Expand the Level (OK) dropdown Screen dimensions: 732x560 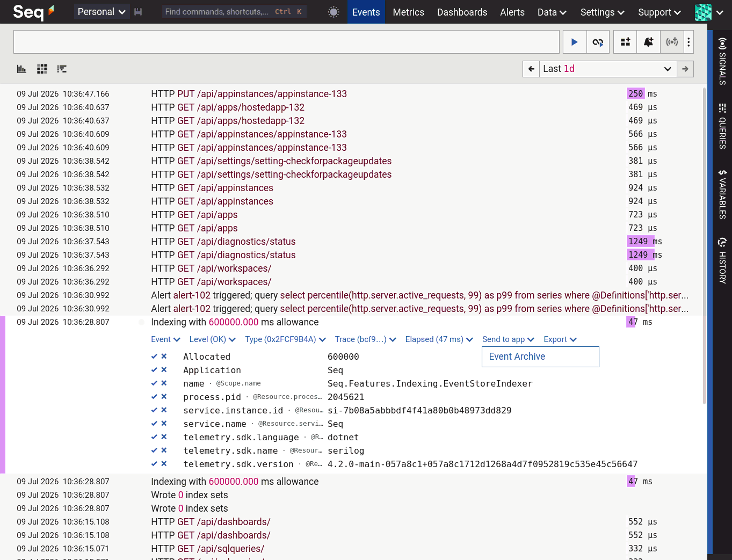tap(213, 339)
